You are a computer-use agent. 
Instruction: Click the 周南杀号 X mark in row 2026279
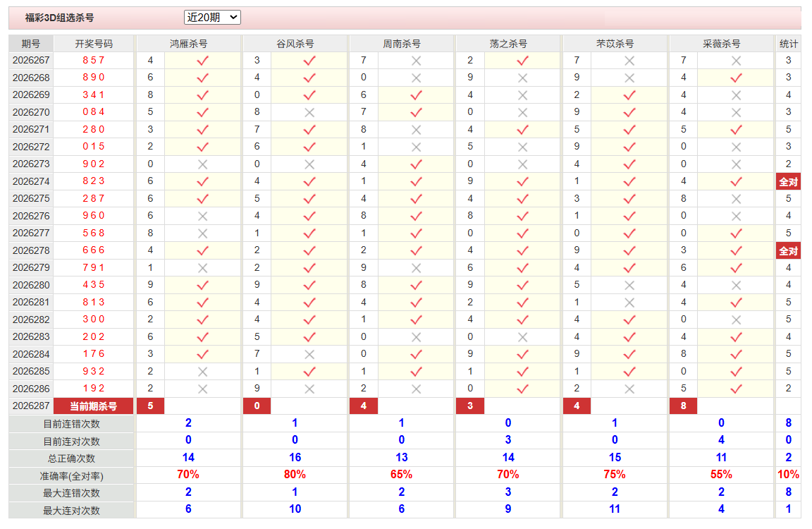click(416, 268)
